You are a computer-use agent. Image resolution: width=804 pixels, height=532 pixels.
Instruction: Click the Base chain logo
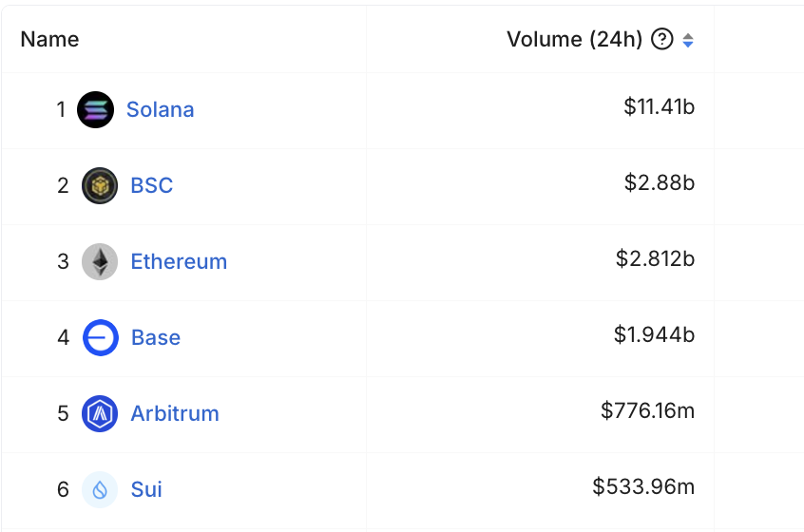(100, 337)
